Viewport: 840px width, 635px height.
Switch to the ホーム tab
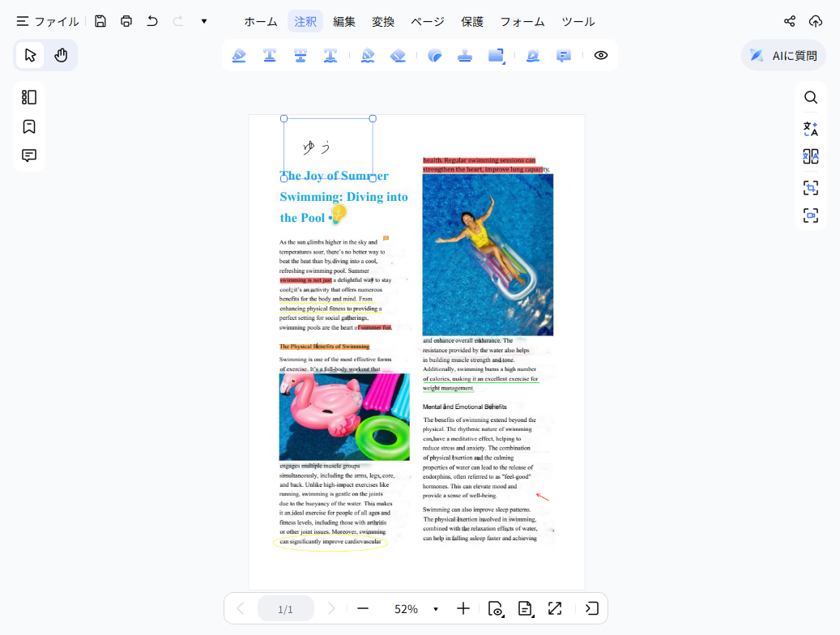[261, 21]
